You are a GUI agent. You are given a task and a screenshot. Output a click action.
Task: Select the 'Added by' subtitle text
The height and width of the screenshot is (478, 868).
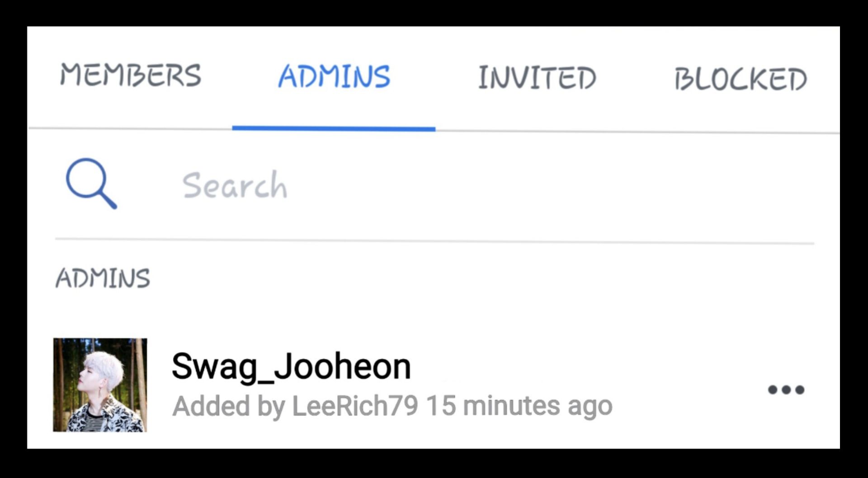(229, 406)
